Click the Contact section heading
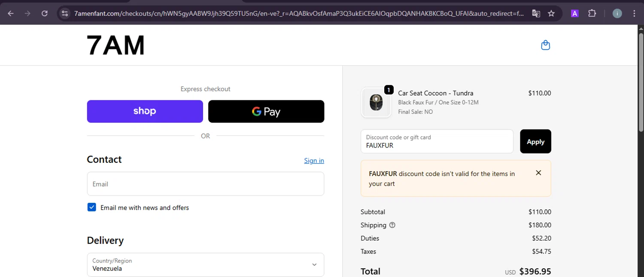Screen dimensions: 644x277 [104, 160]
